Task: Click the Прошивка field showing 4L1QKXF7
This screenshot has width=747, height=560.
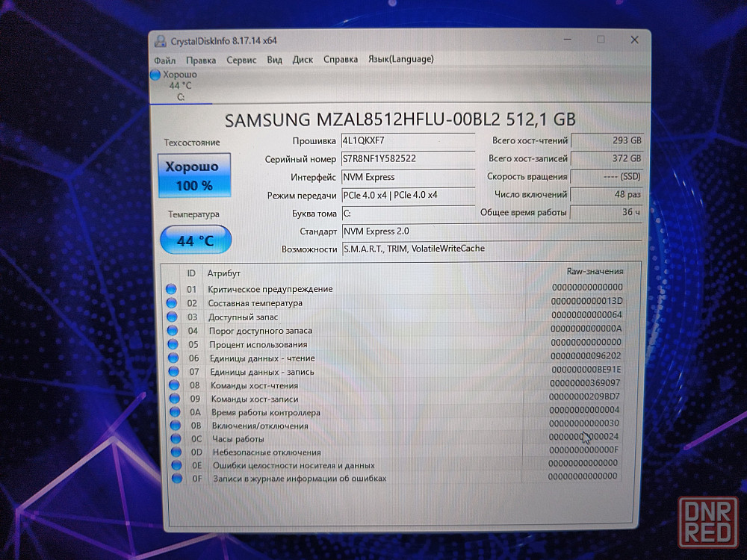Action: [407, 140]
